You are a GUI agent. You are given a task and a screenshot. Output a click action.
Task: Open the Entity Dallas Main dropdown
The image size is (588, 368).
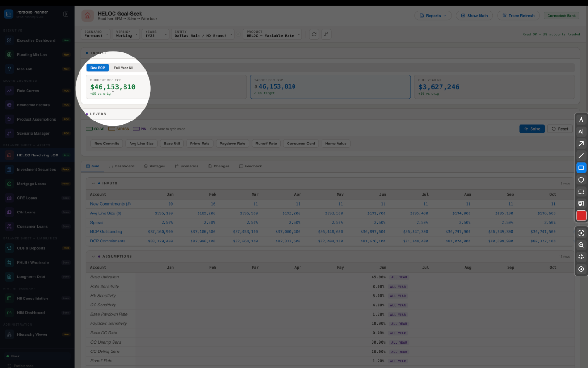pos(203,34)
